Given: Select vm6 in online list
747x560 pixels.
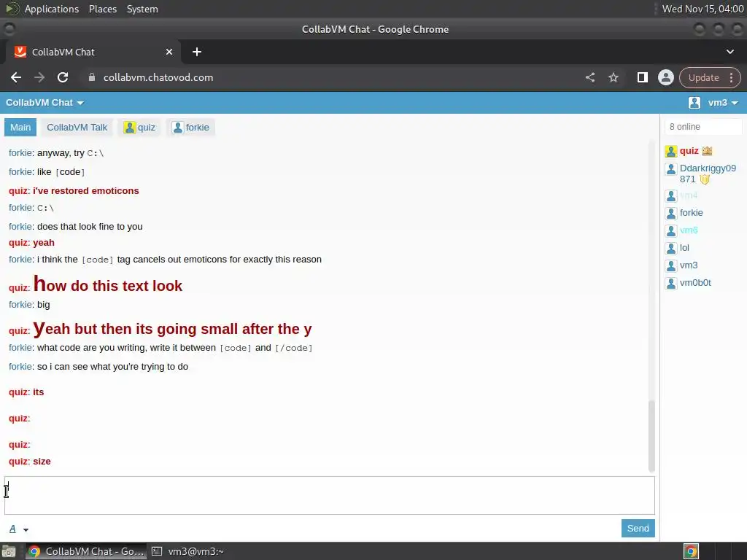Looking at the screenshot, I should click(x=689, y=230).
